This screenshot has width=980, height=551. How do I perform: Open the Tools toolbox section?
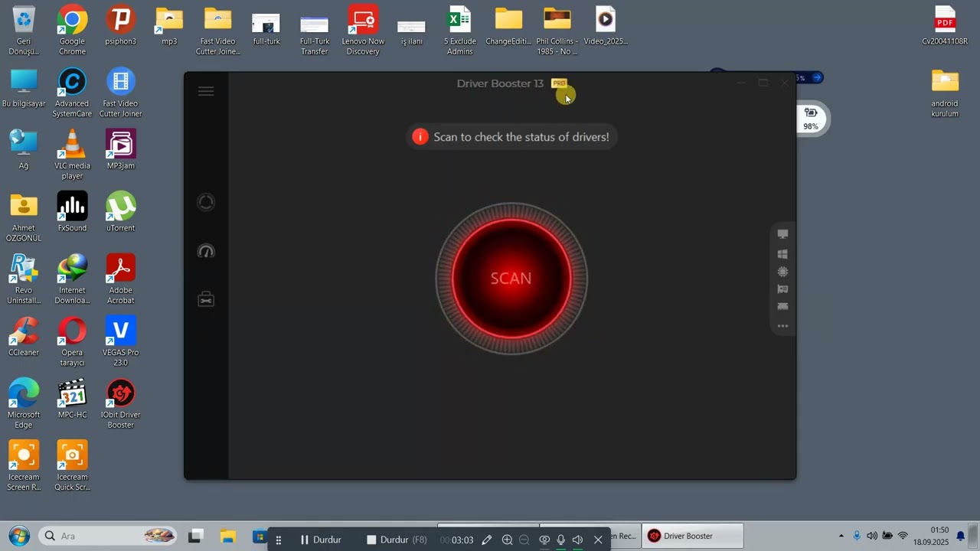point(206,299)
